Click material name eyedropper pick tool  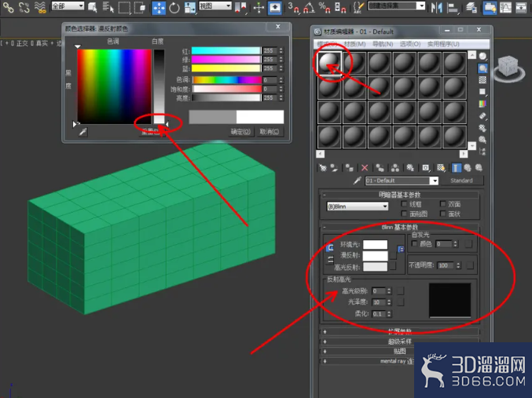[x=357, y=181]
